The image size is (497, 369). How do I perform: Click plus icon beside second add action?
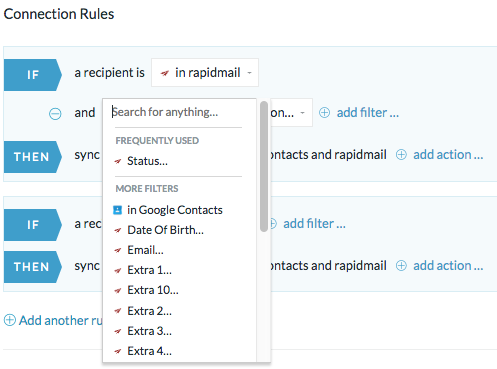pyautogui.click(x=401, y=266)
